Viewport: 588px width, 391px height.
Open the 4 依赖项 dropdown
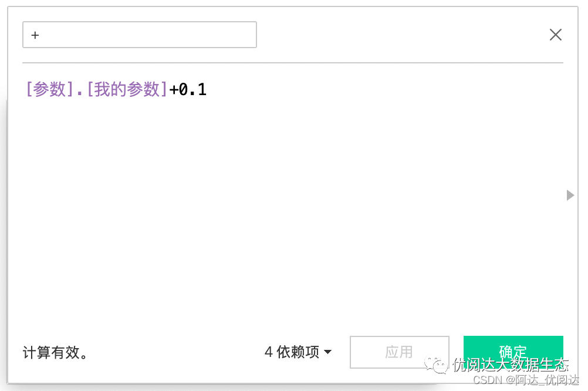[298, 352]
